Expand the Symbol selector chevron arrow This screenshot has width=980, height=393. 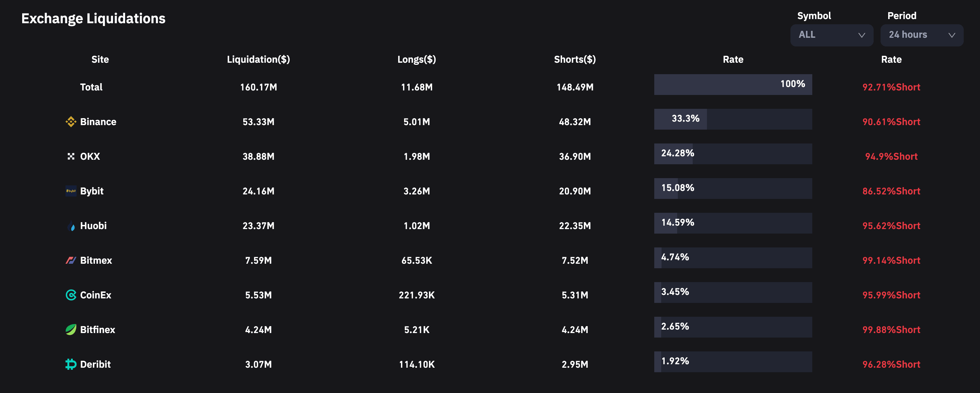pyautogui.click(x=862, y=35)
